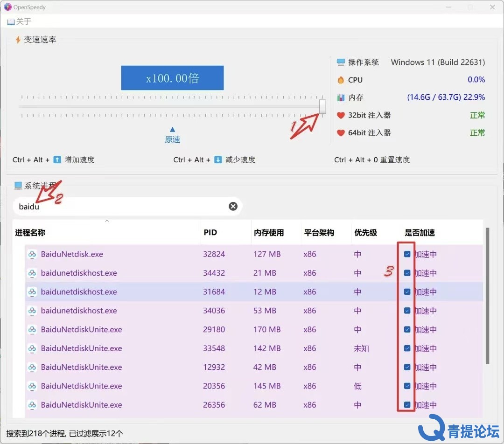Click the 优先级 column header

click(x=377, y=232)
